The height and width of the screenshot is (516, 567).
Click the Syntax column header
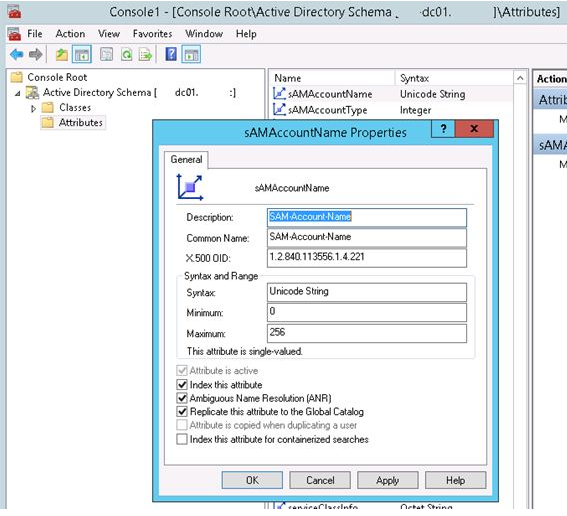click(454, 78)
